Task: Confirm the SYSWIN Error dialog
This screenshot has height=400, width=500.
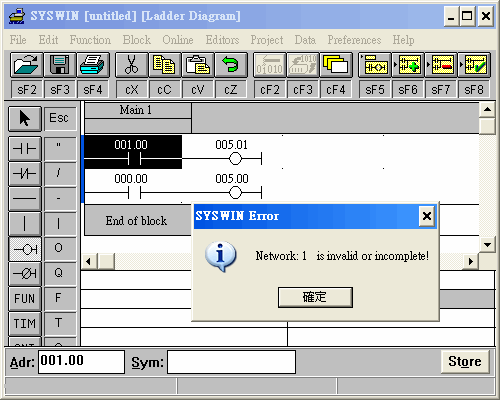Action: (x=315, y=297)
